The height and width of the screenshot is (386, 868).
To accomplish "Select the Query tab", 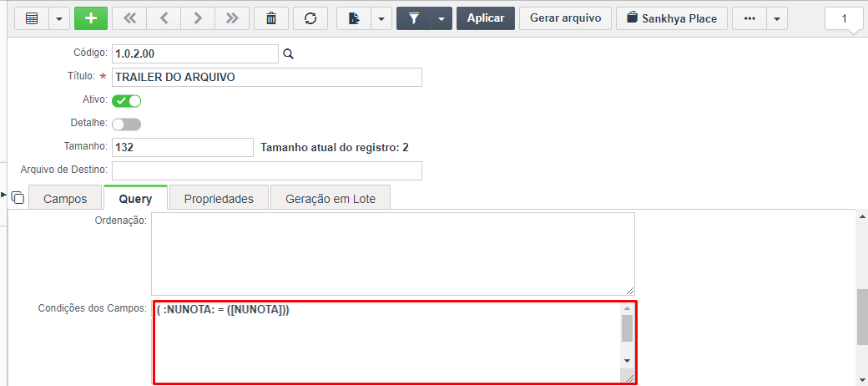I will coord(135,198).
